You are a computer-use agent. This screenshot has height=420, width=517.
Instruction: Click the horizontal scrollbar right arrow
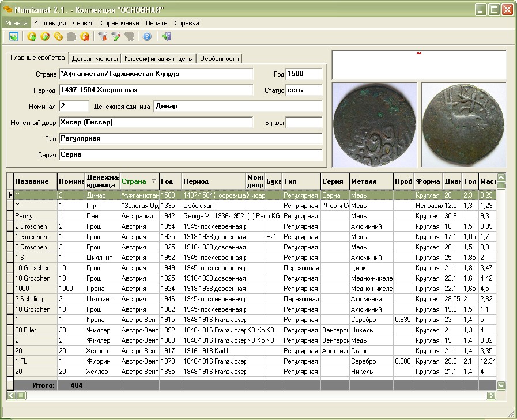[491, 395]
